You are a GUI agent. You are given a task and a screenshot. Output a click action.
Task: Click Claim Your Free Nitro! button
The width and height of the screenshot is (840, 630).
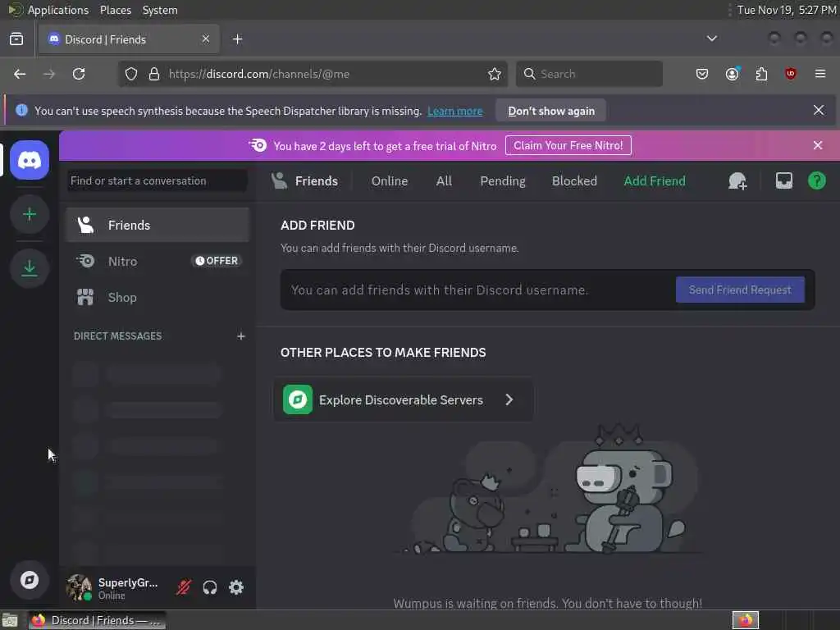(x=568, y=145)
